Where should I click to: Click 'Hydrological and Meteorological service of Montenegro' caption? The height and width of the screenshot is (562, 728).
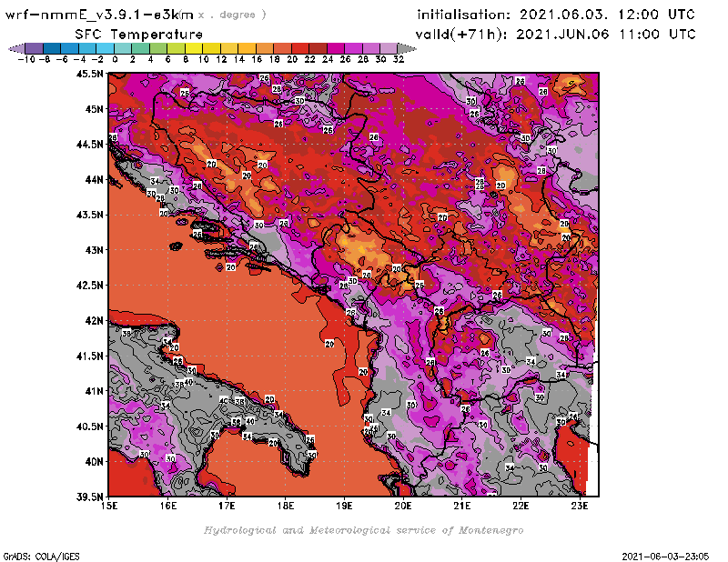tap(363, 530)
